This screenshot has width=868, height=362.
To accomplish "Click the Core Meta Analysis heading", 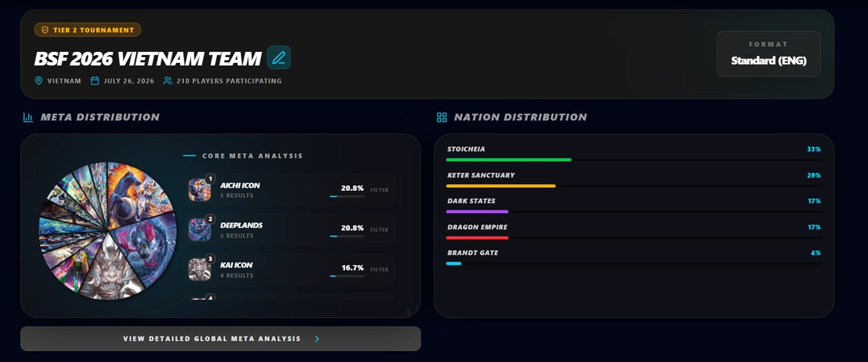I will pyautogui.click(x=252, y=155).
